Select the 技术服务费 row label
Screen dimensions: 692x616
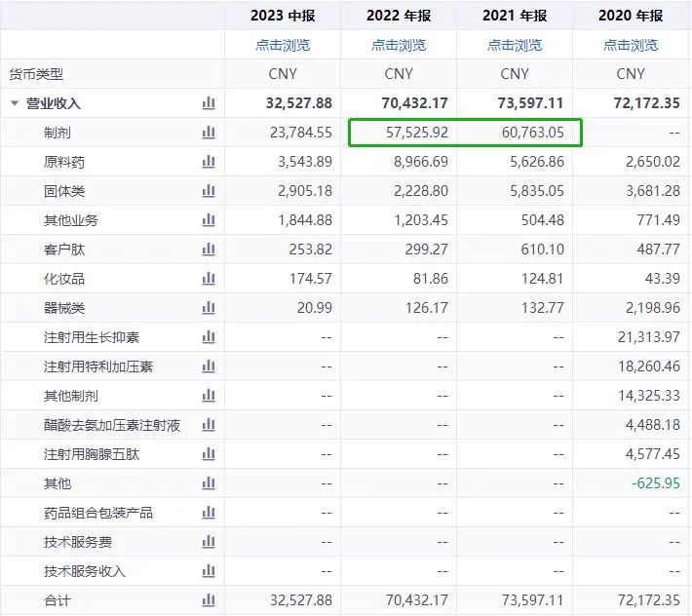[x=78, y=542]
